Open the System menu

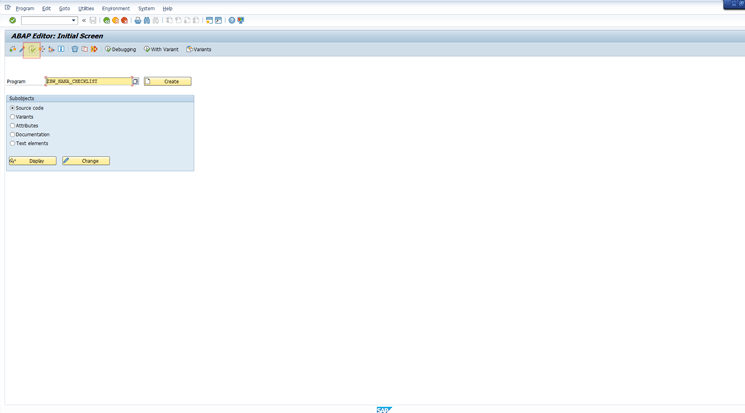[x=146, y=9]
